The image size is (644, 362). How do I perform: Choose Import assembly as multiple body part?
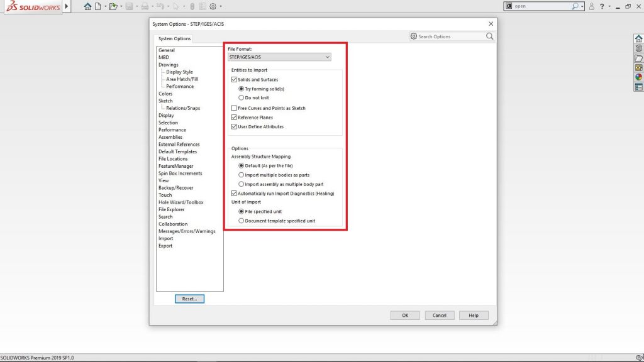pyautogui.click(x=241, y=184)
